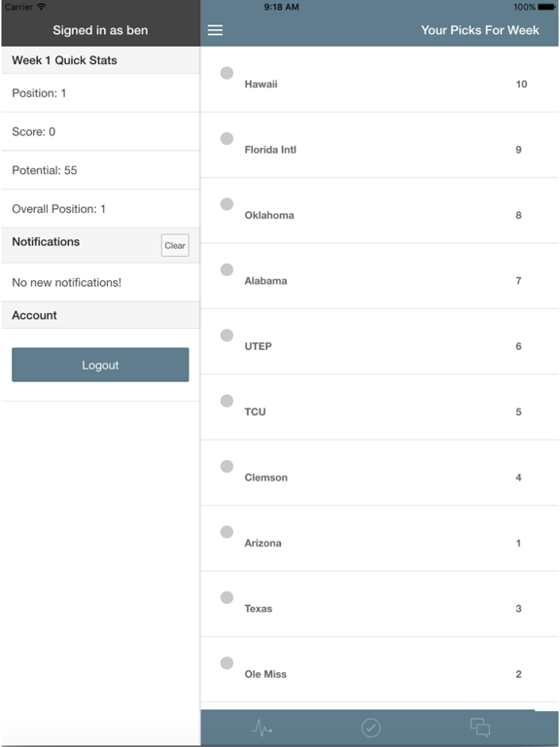Select the Arizona pick row
Screen dimensions: 560x747
tap(379, 538)
